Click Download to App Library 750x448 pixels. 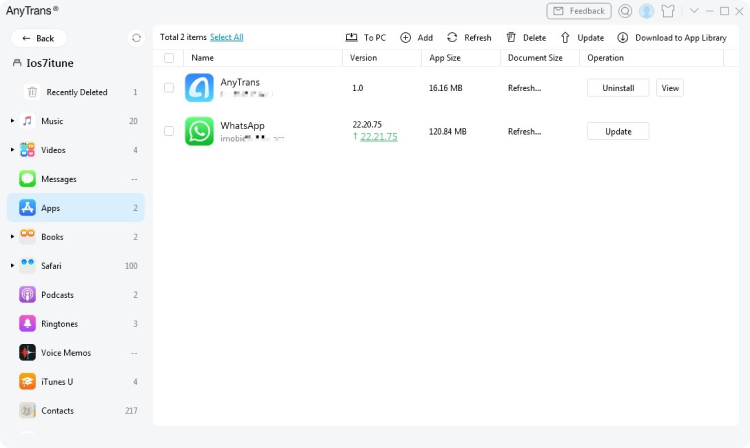coord(672,37)
